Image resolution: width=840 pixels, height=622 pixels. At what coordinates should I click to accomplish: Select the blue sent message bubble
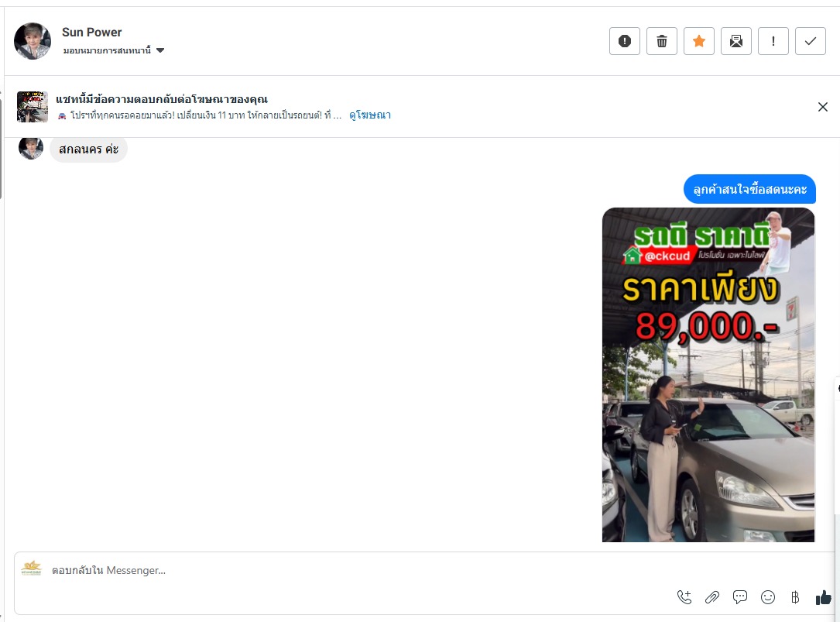(x=749, y=189)
